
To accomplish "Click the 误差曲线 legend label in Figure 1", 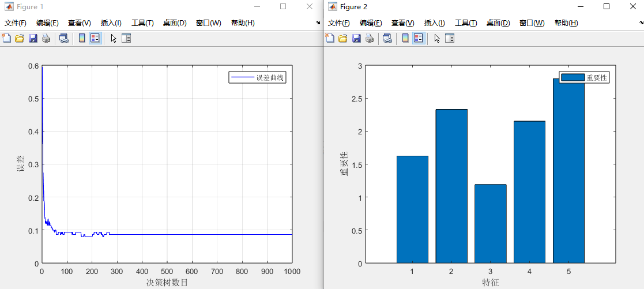I will (x=270, y=78).
